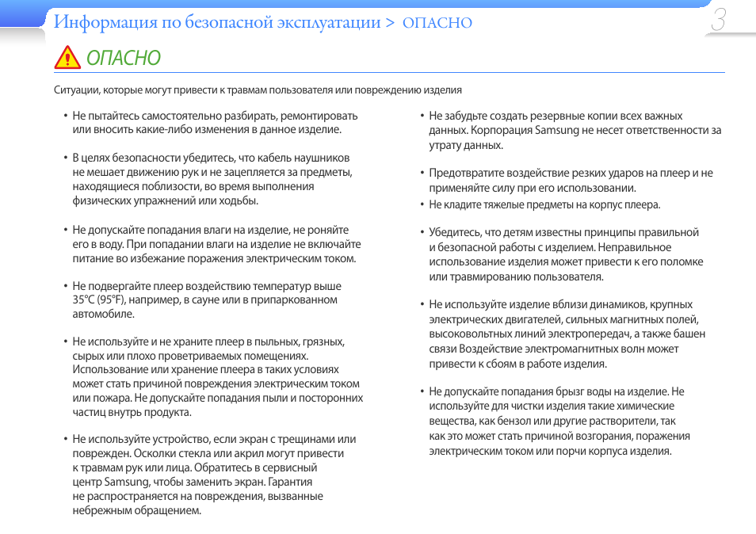Click line 'или травмированию пользователя.'
The height and width of the screenshot is (534, 756).
[x=516, y=277]
